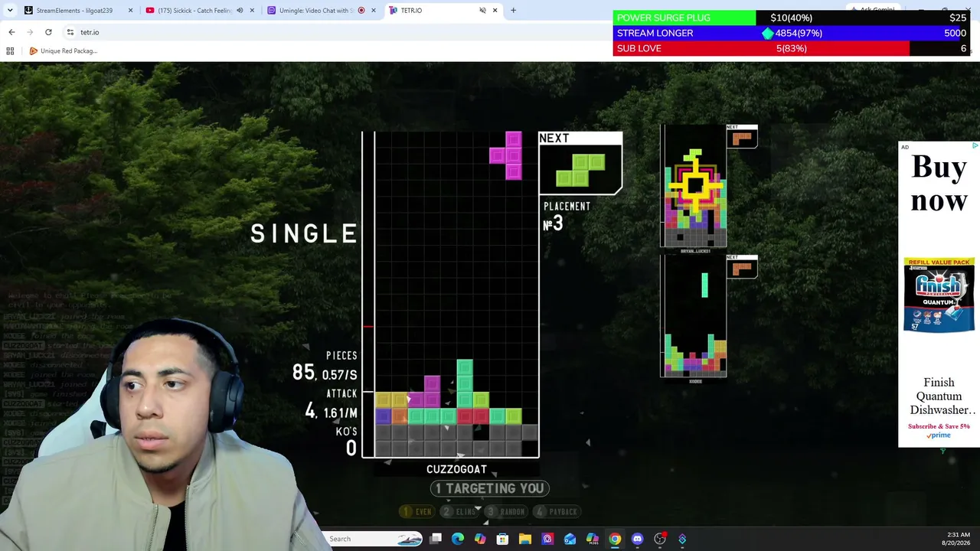Open Microsoft Store from the taskbar
This screenshot has height=551, width=980.
coord(502,539)
